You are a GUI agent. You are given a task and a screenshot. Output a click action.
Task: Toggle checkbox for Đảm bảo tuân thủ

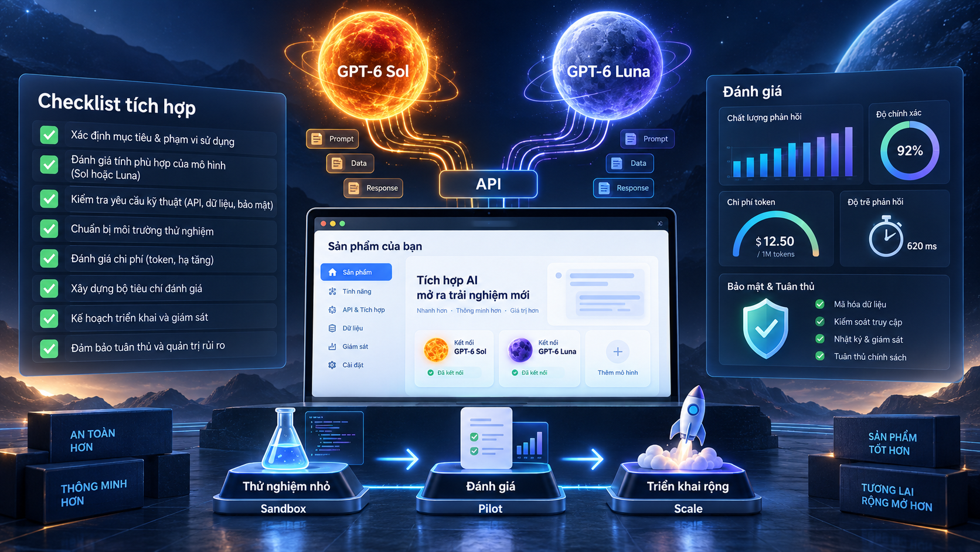49,348
